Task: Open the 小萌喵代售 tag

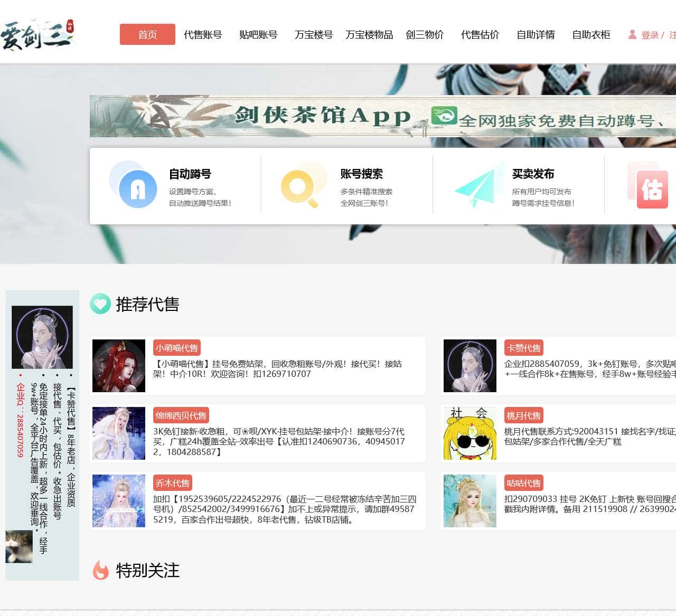Action: point(177,348)
